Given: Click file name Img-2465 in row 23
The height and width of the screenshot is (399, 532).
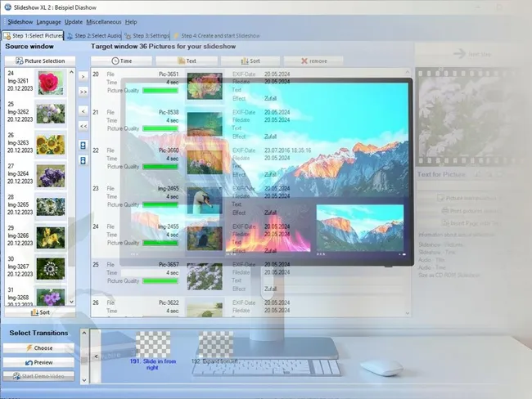Looking at the screenshot, I should pyautogui.click(x=169, y=189).
